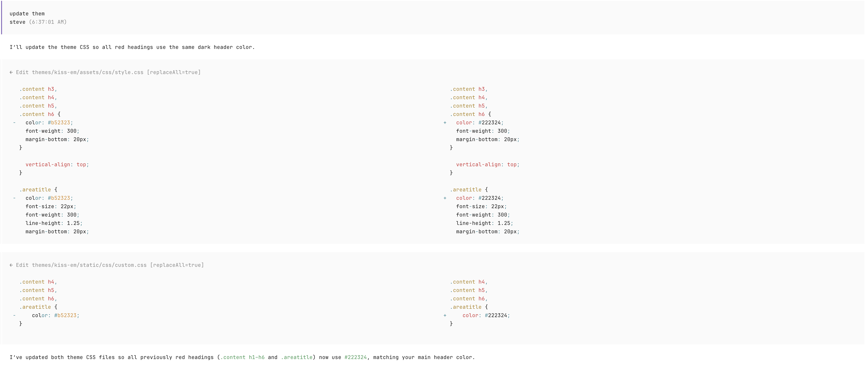This screenshot has width=868, height=368.
Task: Click the plus marker in the custom.css diff
Action: tap(445, 315)
